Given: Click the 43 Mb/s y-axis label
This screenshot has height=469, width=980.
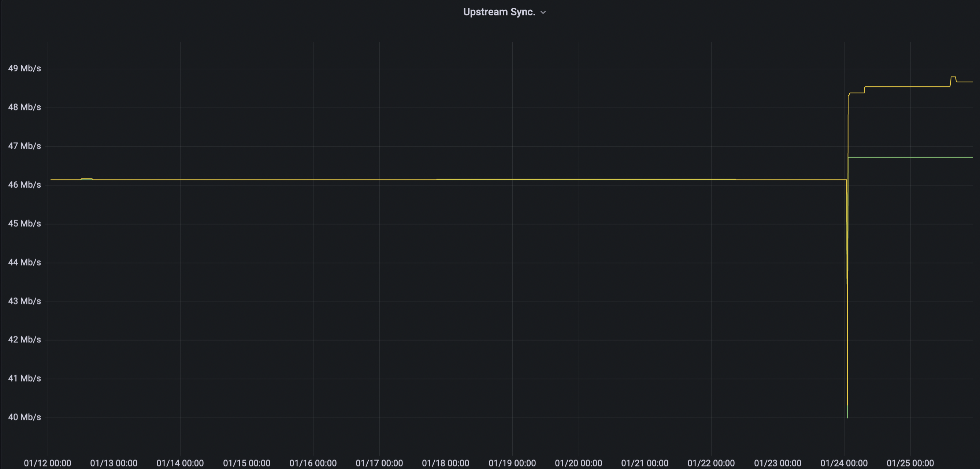Looking at the screenshot, I should (24, 301).
